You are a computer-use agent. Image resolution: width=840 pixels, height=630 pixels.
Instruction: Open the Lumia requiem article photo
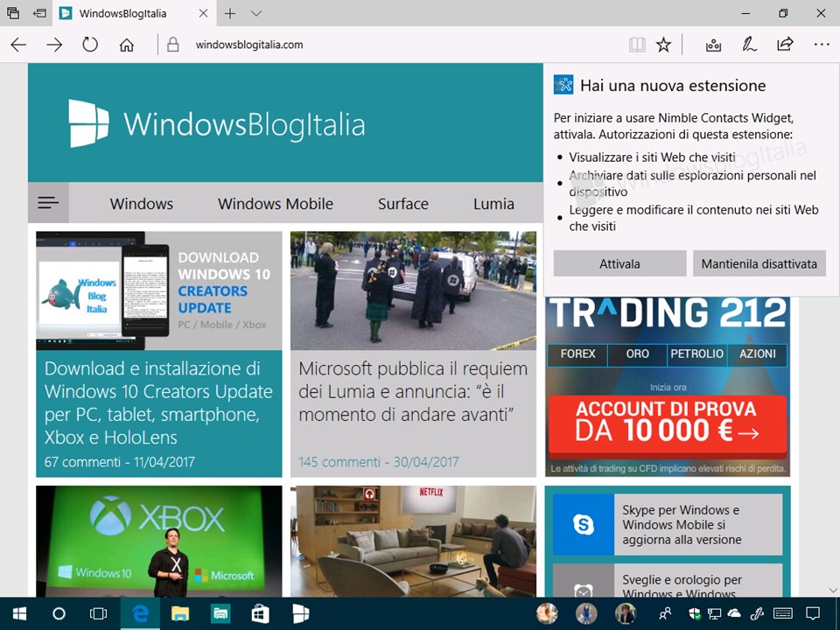413,290
